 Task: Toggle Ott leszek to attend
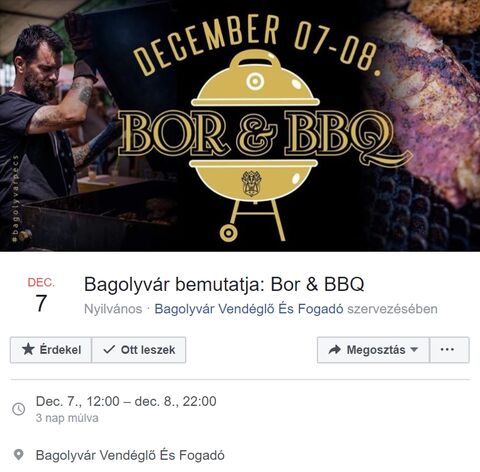pyautogui.click(x=139, y=350)
